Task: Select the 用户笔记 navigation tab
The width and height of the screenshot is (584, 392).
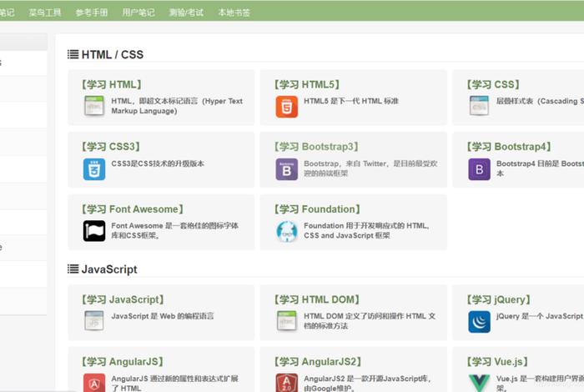Action: point(138,13)
